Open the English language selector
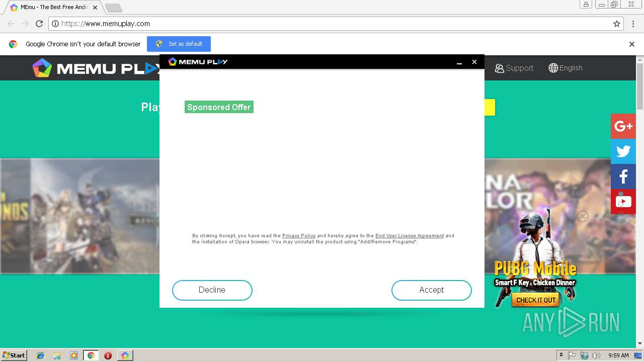 coord(566,68)
